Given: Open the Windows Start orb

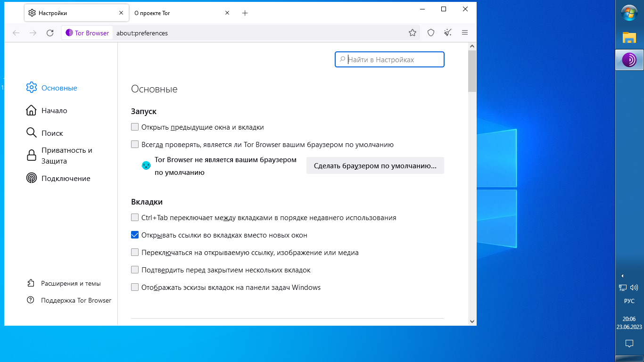Looking at the screenshot, I should tap(629, 13).
